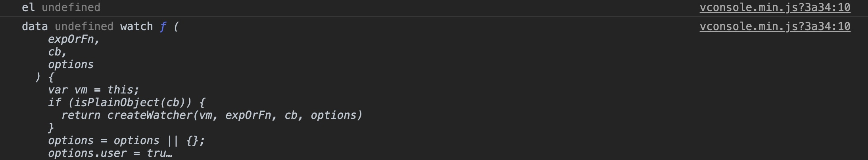Screen dimensions: 868x160
Task: Click the 'if (isPlainObject(cb))' line
Action: tap(127, 103)
